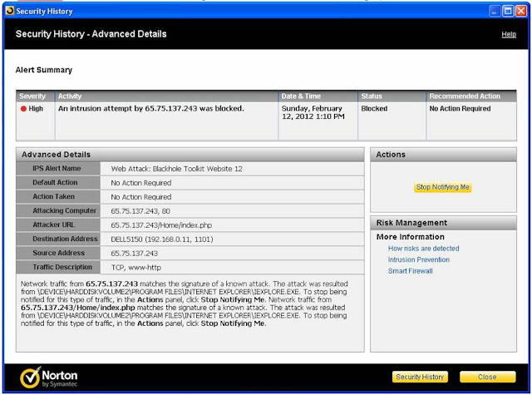The image size is (532, 395).
Task: Select the Date & Time column header
Action: coord(318,96)
